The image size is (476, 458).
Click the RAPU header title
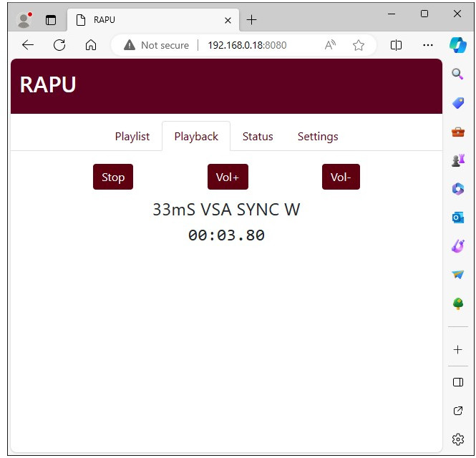pos(48,84)
